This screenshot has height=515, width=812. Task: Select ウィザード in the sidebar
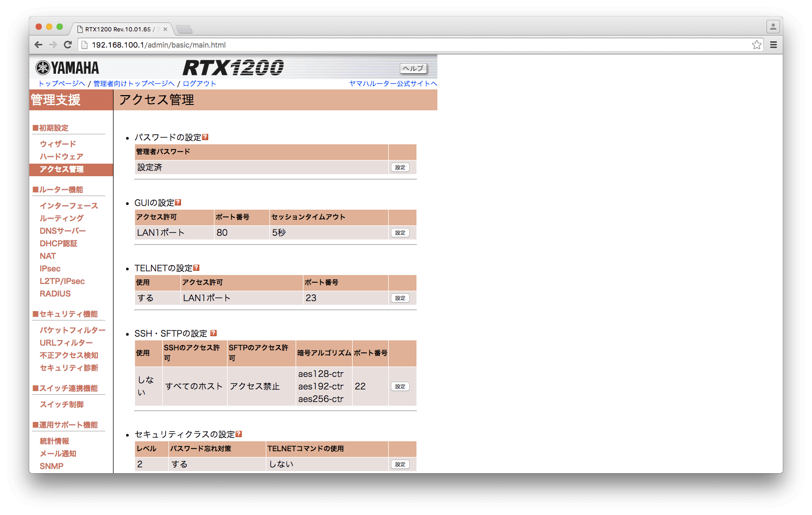click(x=58, y=144)
